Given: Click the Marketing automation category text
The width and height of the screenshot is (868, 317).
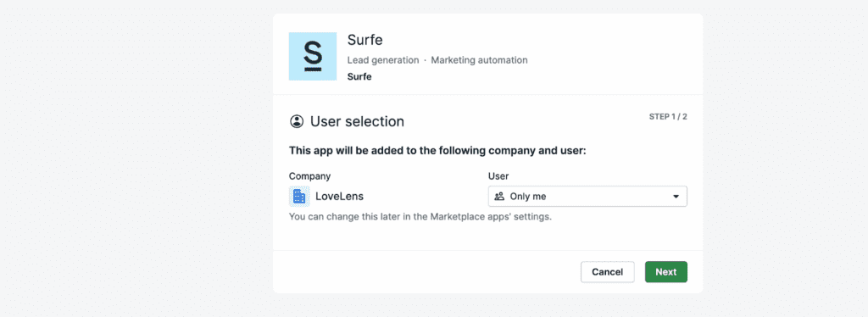Looking at the screenshot, I should pos(480,59).
